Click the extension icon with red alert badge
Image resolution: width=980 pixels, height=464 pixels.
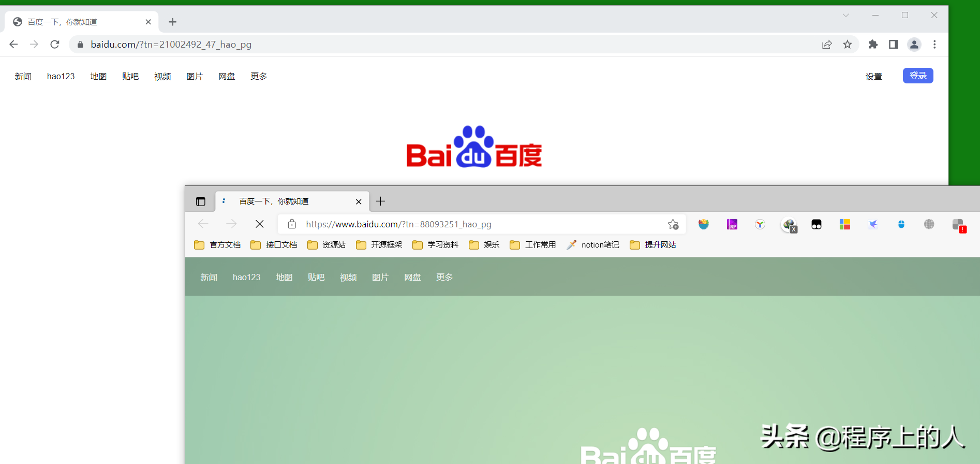959,225
